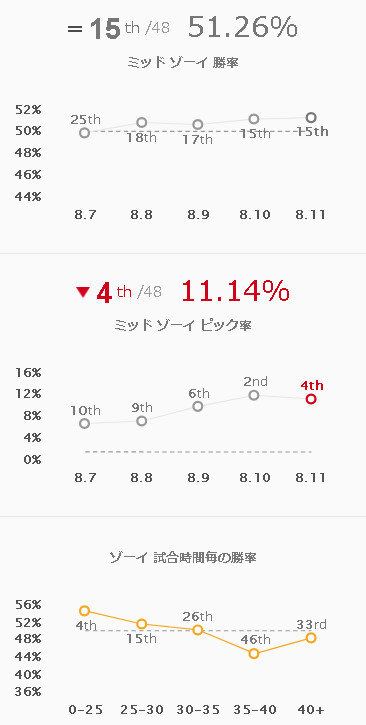Select the 8.7 win rate data point

[x=85, y=133]
